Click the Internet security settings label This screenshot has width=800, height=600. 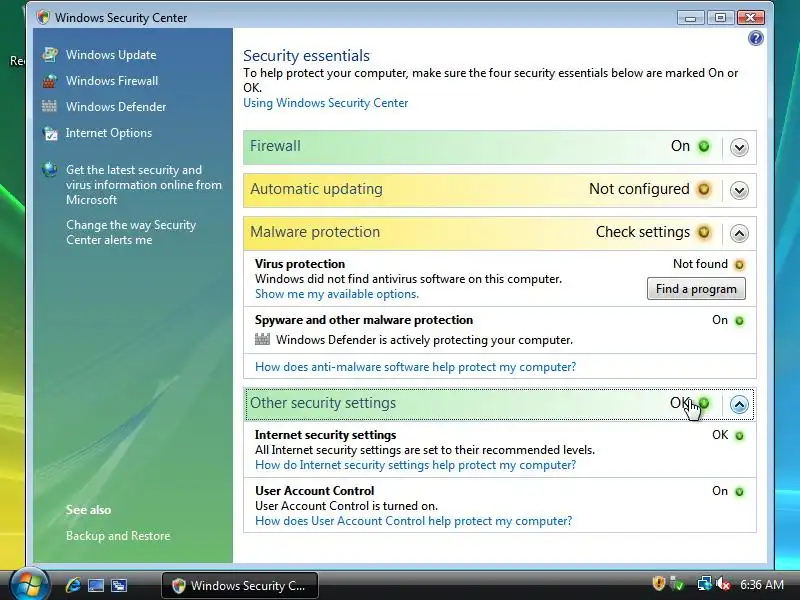tap(326, 435)
